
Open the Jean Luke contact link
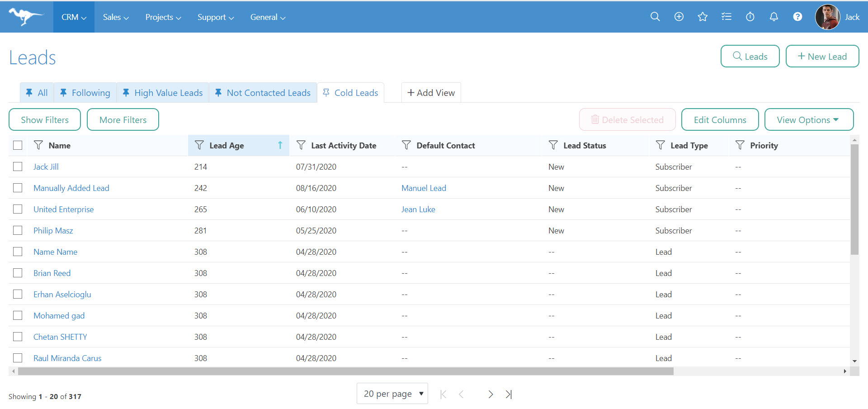(x=418, y=209)
